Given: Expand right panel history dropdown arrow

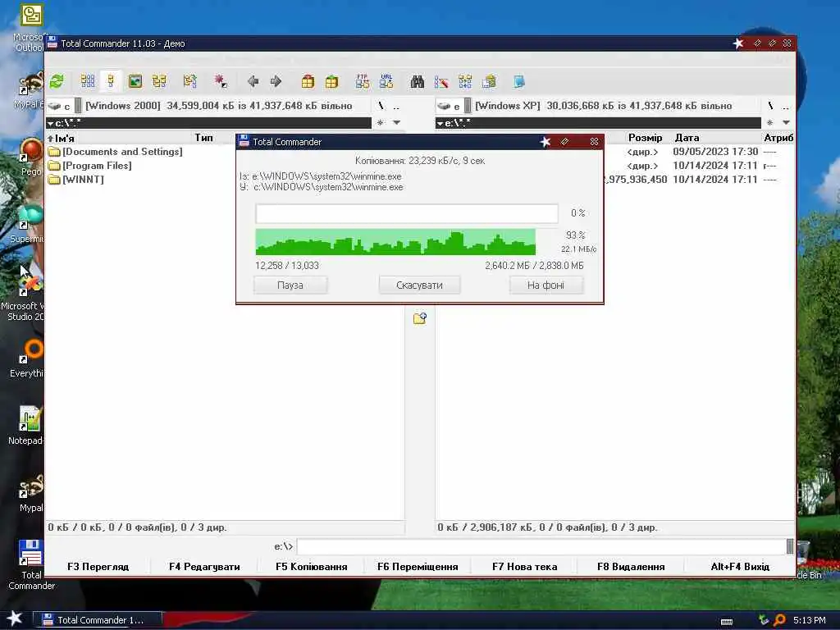Looking at the screenshot, I should click(786, 123).
